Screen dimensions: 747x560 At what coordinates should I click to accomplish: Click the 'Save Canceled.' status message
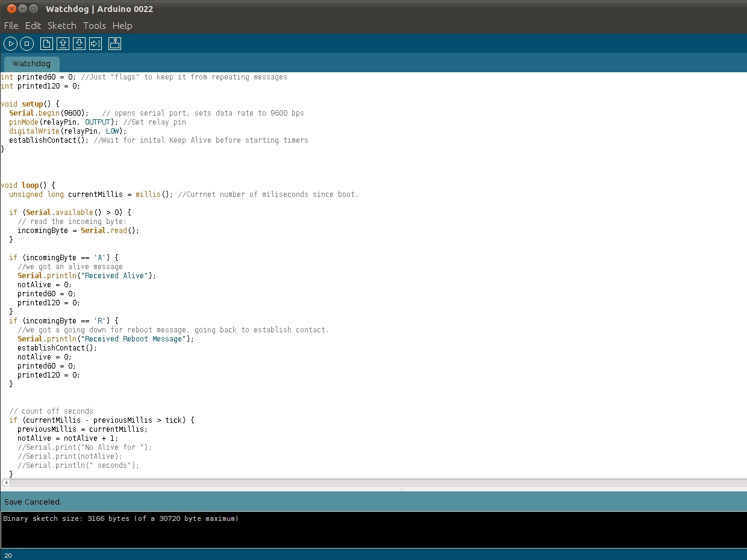(x=33, y=502)
